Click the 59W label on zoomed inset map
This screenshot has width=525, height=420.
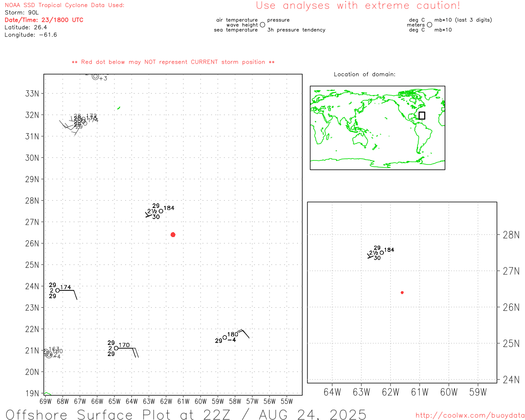click(478, 392)
